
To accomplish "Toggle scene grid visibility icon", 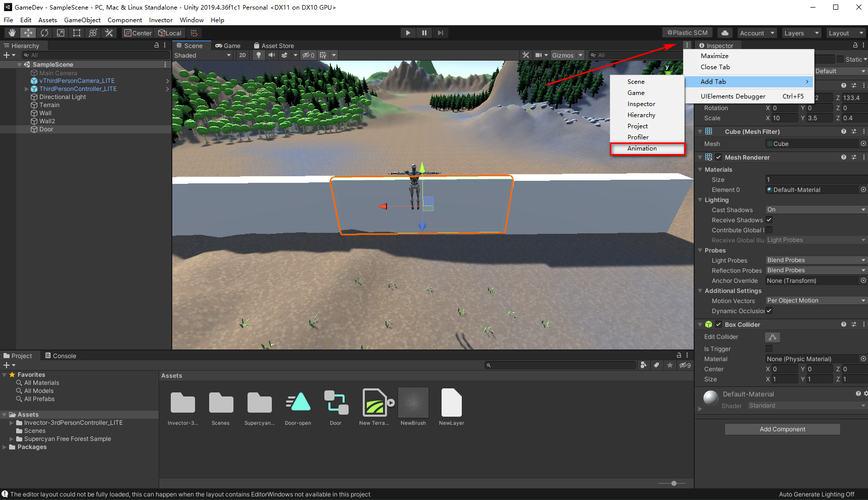I will click(x=323, y=55).
